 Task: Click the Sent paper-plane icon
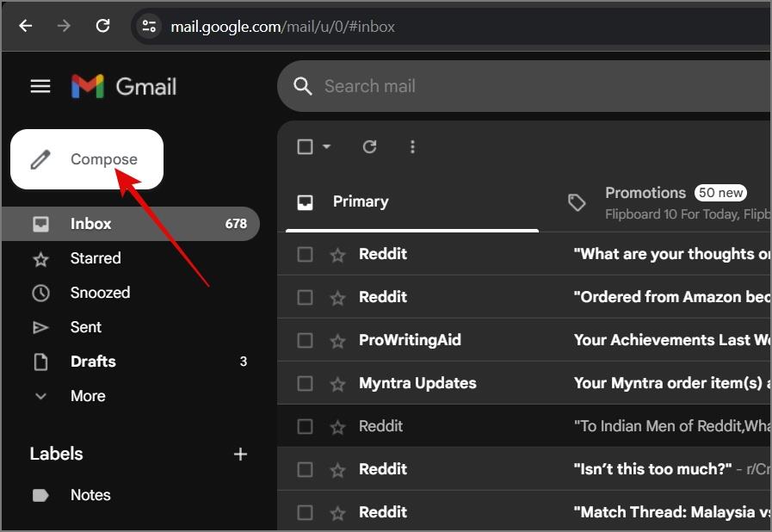tap(40, 328)
